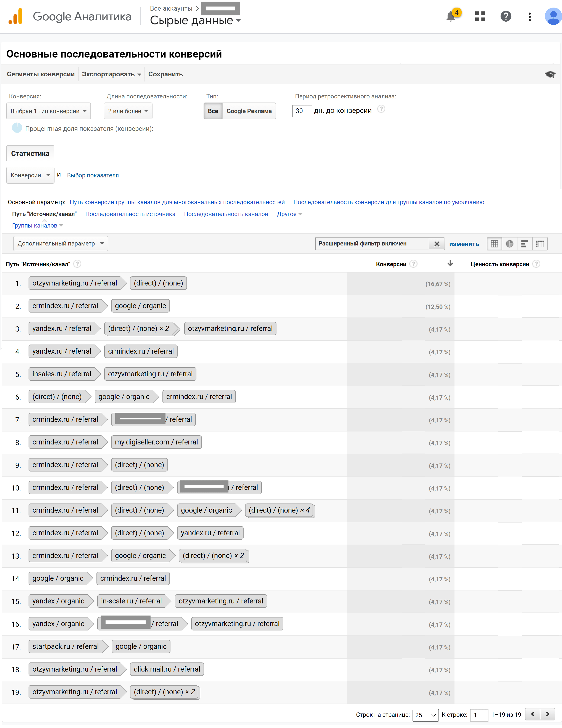Show help for the lookback window period
The image size is (562, 728).
tap(381, 109)
